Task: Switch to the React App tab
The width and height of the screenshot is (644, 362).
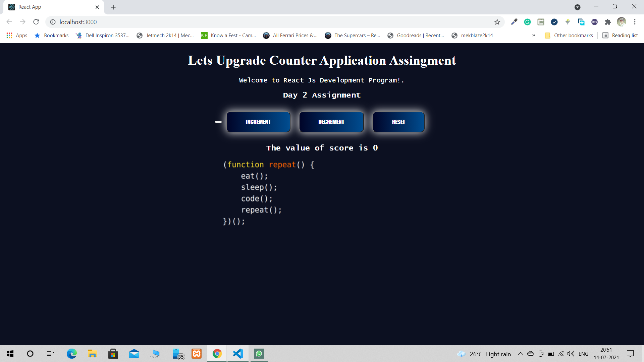Action: pyautogui.click(x=50, y=7)
